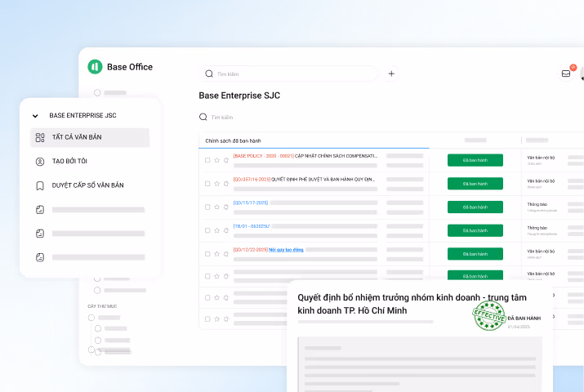Tick the checkbox for TB/01 - 063025U
584x392 pixels.
(207, 230)
